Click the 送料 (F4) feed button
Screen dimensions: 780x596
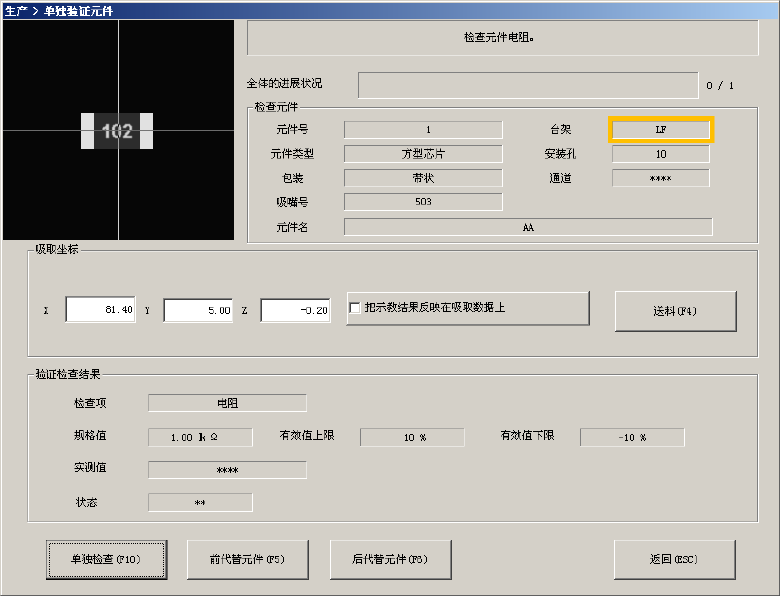[676, 311]
